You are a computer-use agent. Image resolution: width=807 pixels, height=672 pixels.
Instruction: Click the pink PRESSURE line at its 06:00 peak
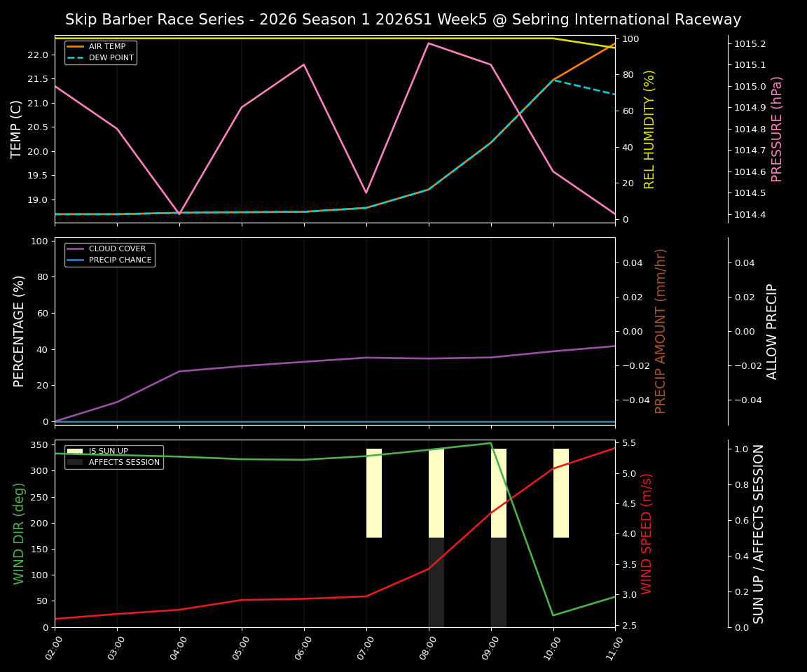(x=303, y=64)
